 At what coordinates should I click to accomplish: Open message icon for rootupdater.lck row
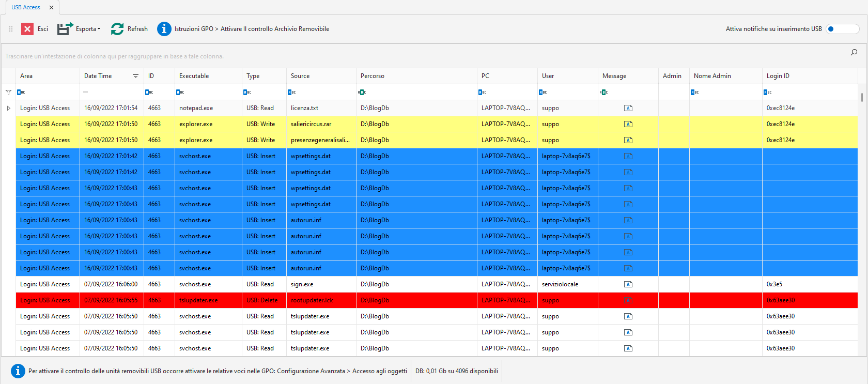tap(628, 300)
